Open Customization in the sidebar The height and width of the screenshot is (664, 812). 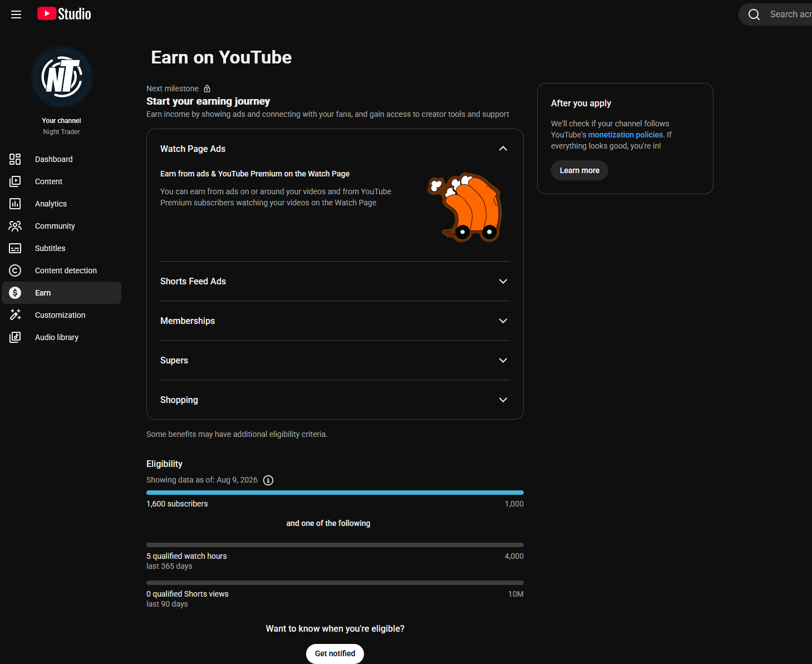[62, 315]
